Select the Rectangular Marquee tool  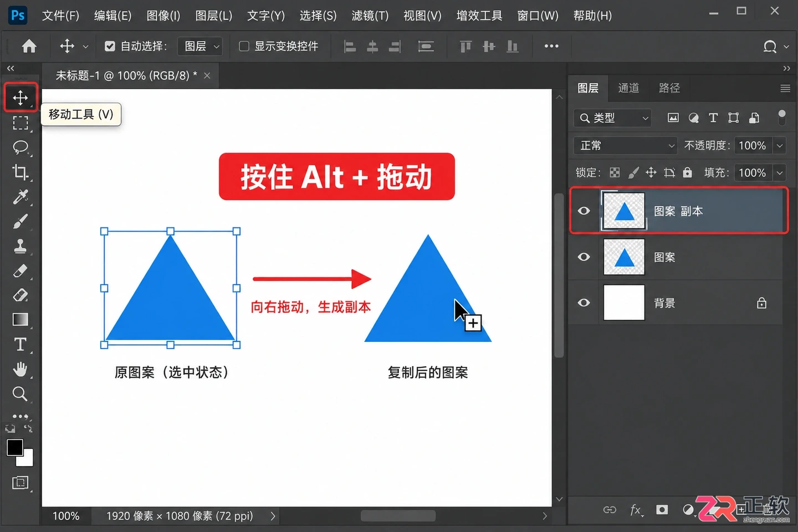coord(21,122)
